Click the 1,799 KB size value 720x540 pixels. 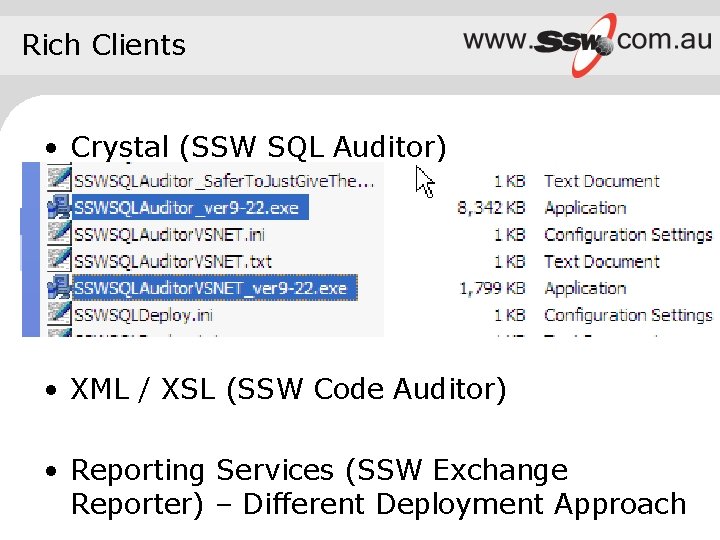tap(492, 288)
